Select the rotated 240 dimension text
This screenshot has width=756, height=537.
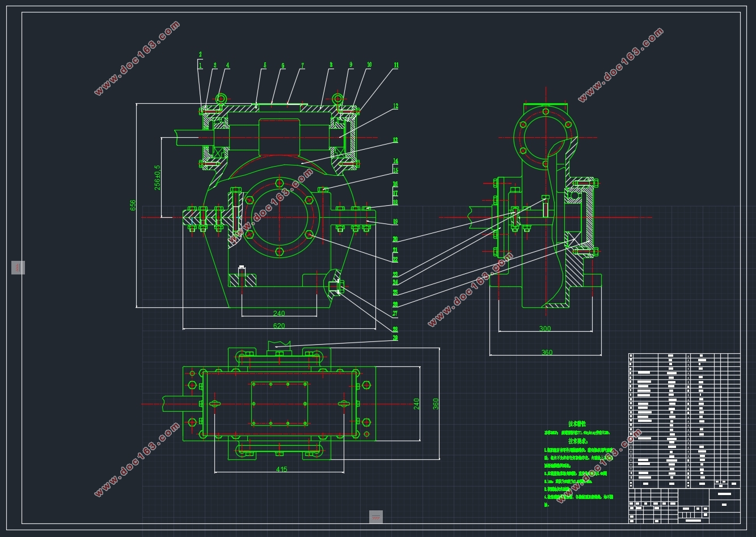(x=417, y=404)
